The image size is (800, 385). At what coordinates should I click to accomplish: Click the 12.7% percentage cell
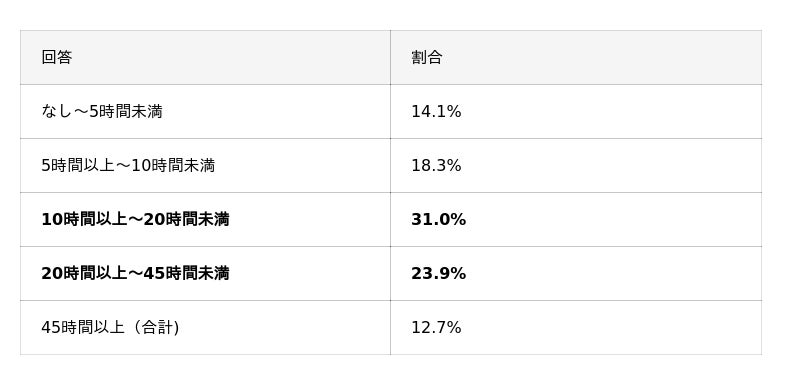(x=436, y=327)
